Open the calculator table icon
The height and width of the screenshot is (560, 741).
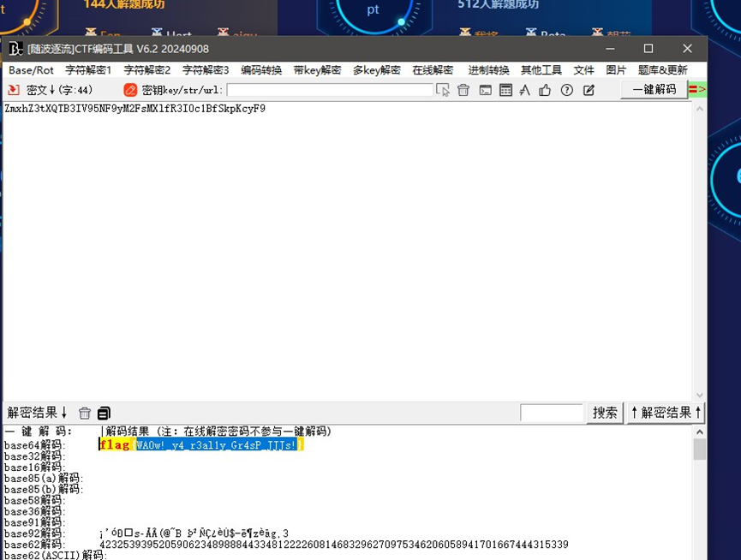pyautogui.click(x=505, y=90)
